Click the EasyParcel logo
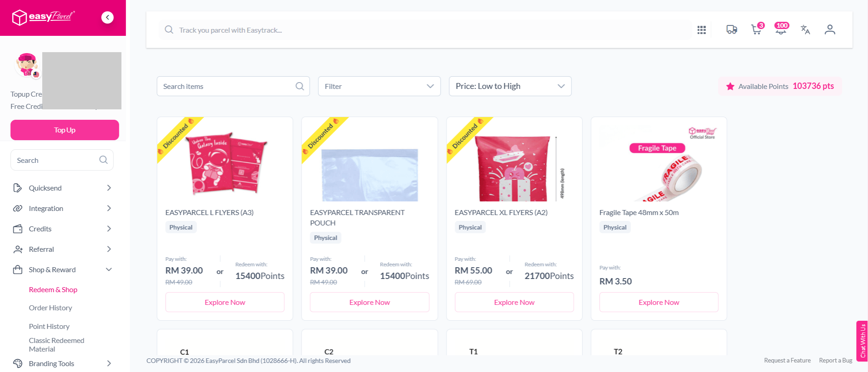The image size is (868, 372). click(43, 17)
